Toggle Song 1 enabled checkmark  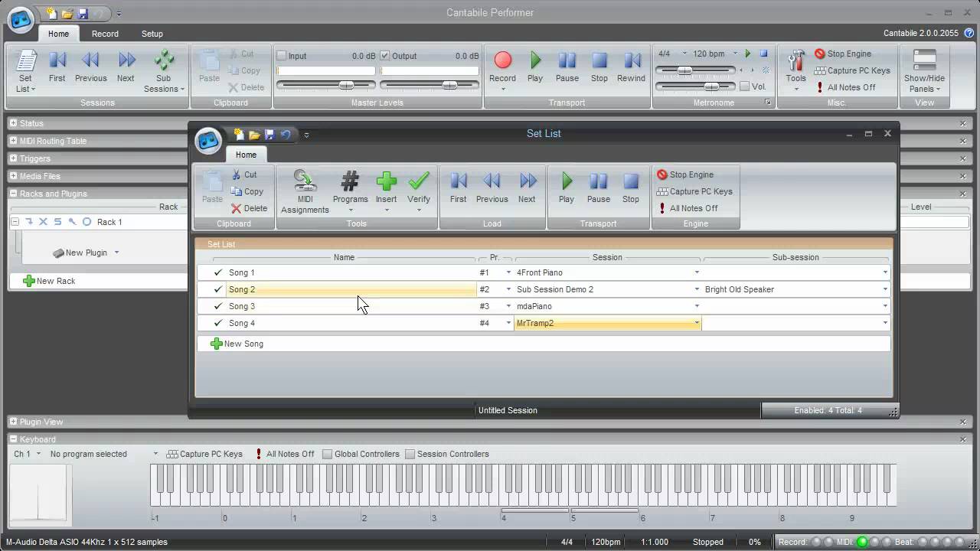coord(218,272)
